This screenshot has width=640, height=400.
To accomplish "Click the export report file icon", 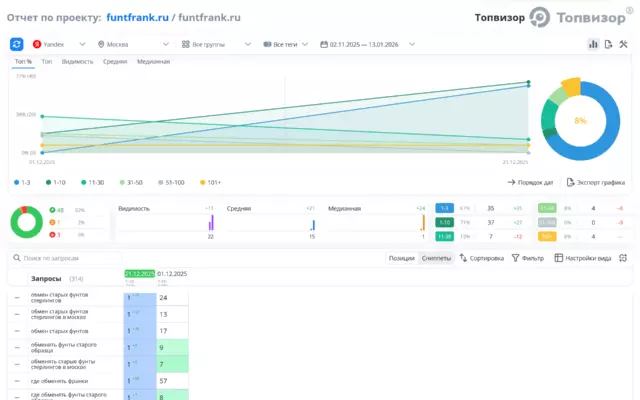I will (608, 44).
